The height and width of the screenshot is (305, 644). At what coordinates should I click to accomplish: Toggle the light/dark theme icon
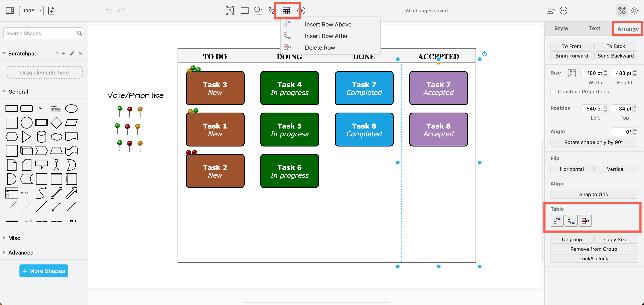click(x=635, y=11)
